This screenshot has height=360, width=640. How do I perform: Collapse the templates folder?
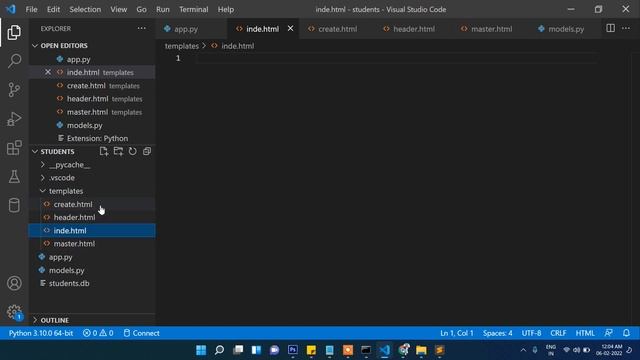[42, 191]
